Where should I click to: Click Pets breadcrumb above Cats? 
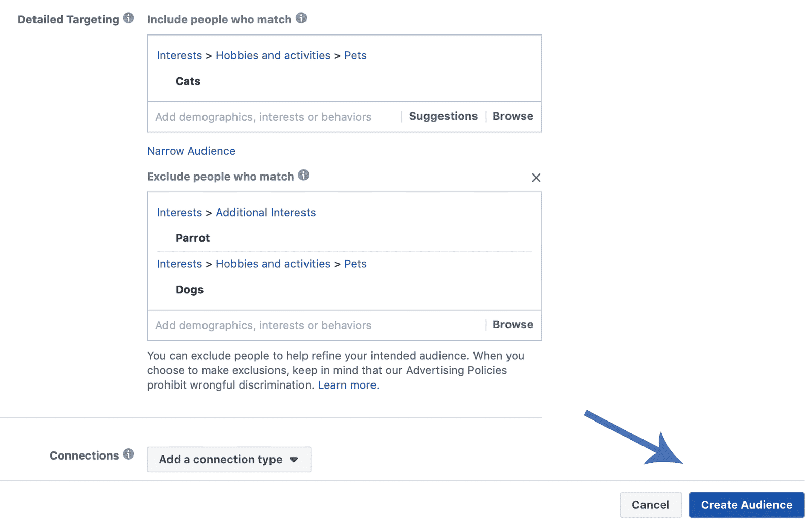click(355, 56)
